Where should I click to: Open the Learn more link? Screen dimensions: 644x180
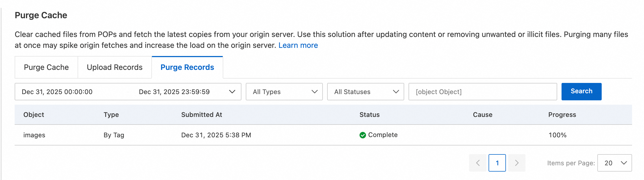click(x=298, y=45)
